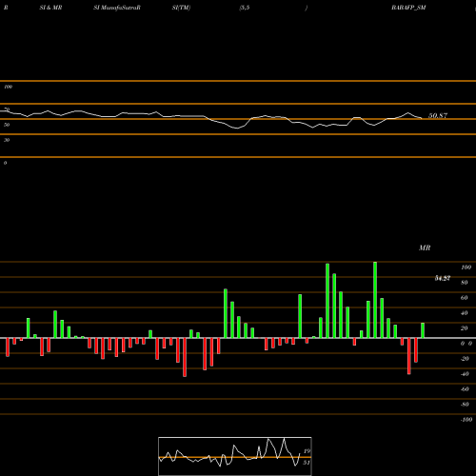The width and height of the screenshot is (476, 476).
Task: Click the 51 value in mini chart
Action: (307, 463)
